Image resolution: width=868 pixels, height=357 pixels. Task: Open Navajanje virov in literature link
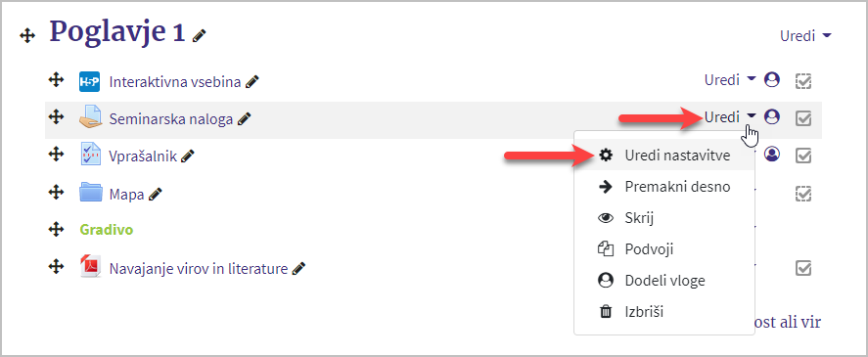(x=199, y=270)
